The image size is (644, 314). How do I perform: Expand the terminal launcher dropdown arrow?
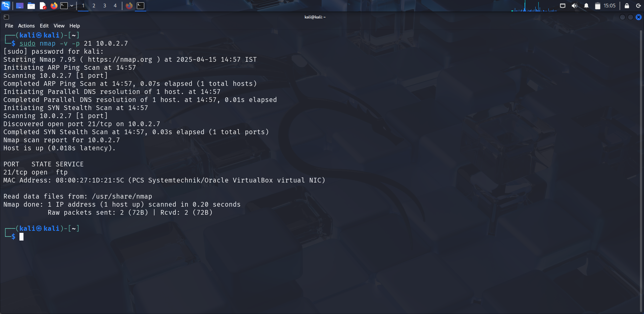pos(72,6)
